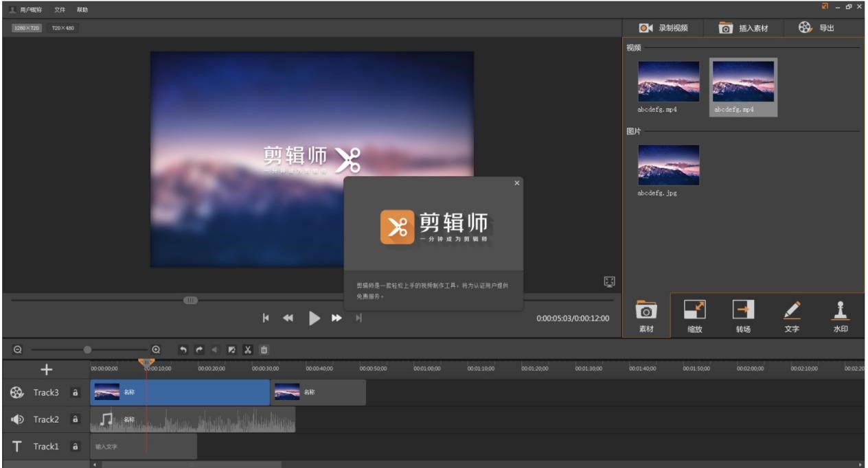Click the scissors cut tool in timeline toolbar

coord(248,349)
